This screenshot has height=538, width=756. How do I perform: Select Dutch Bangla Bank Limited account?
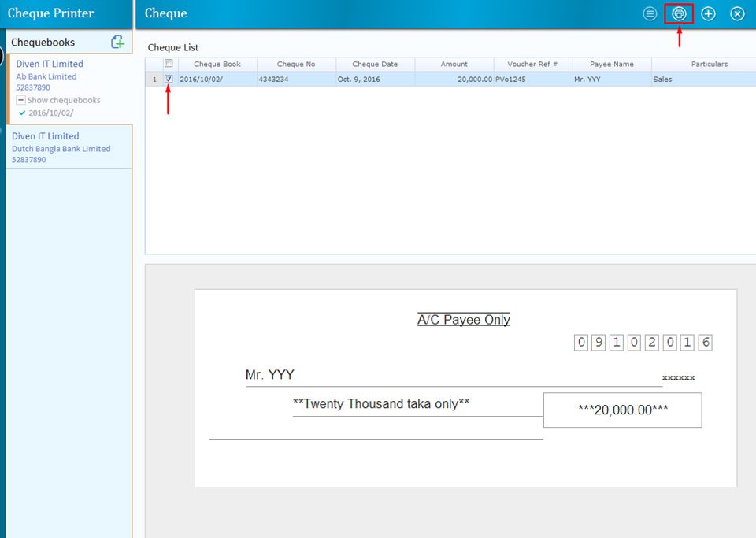(61, 148)
